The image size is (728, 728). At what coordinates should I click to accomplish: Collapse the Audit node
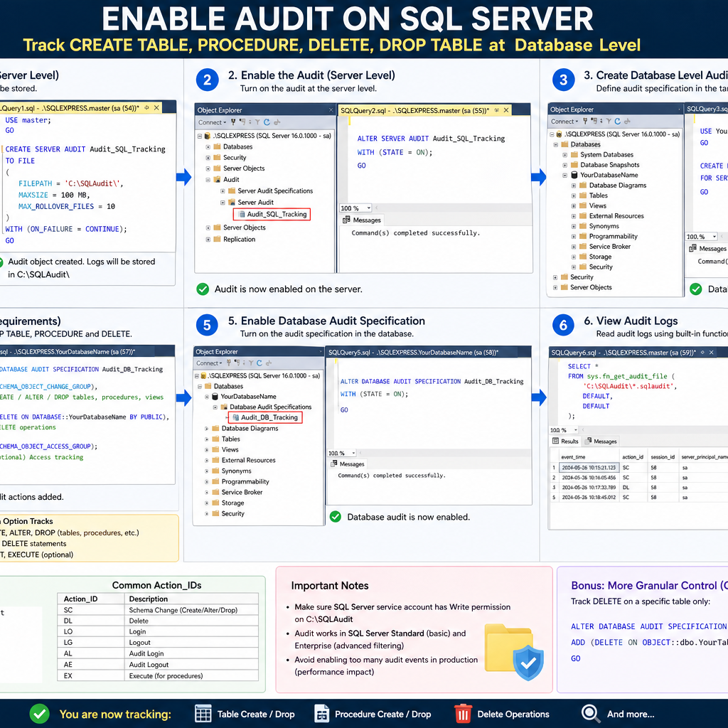pos(208,180)
